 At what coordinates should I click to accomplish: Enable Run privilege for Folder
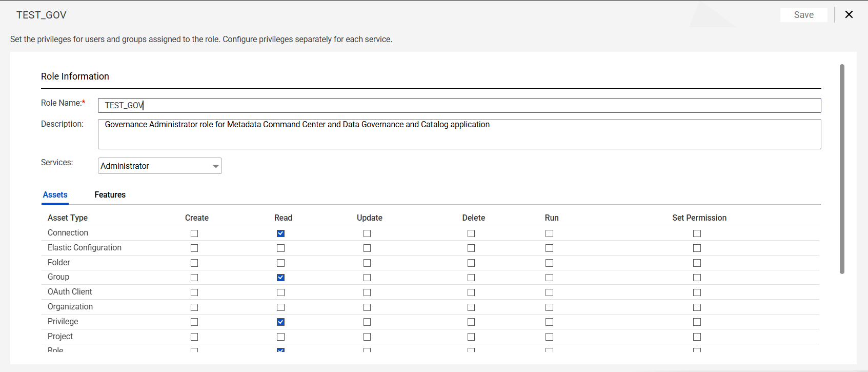(x=550, y=263)
